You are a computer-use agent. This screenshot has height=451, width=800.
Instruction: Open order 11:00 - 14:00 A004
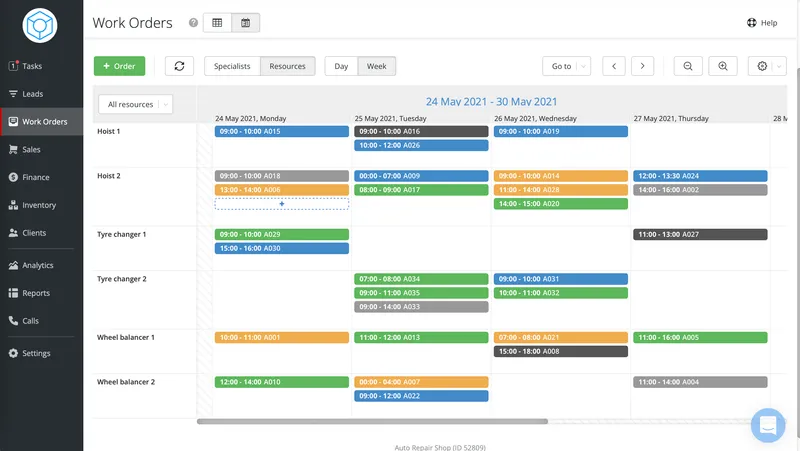700,382
